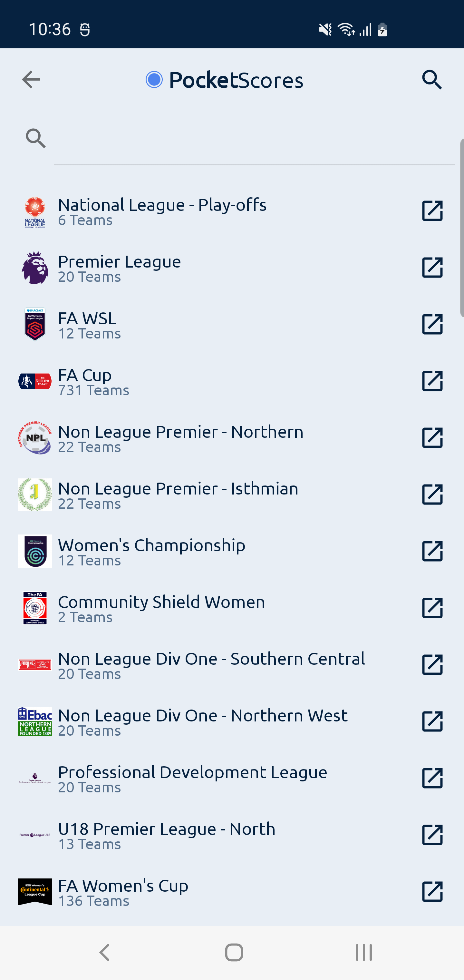Open the external link icon for FA WSL
Image resolution: width=464 pixels, height=980 pixels.
pos(432,324)
